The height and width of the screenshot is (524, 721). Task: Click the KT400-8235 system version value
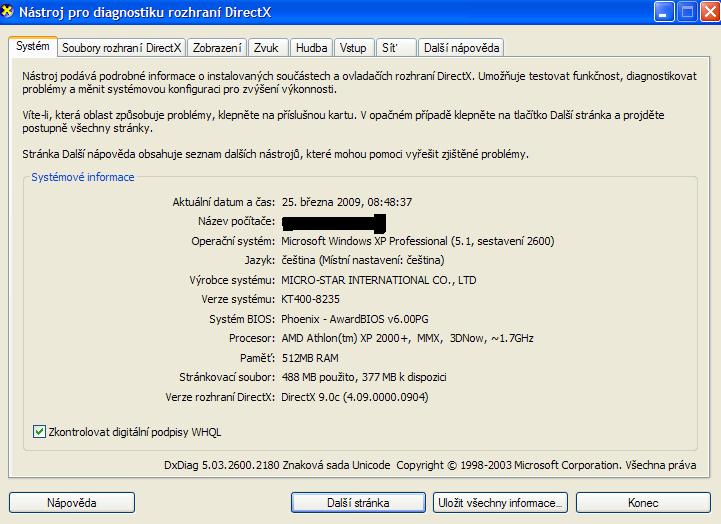310,300
